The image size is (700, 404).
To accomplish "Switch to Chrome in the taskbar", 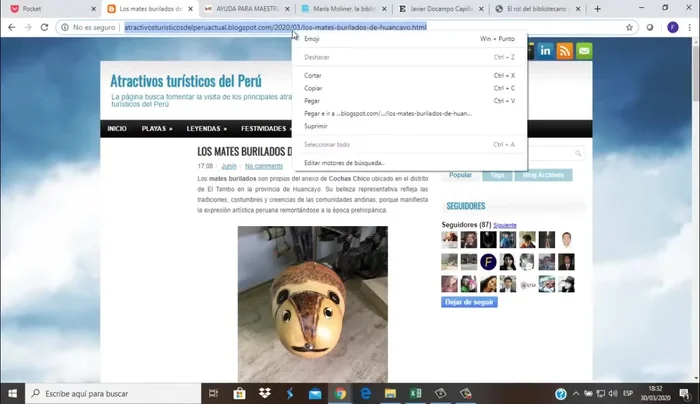I will coord(340,393).
